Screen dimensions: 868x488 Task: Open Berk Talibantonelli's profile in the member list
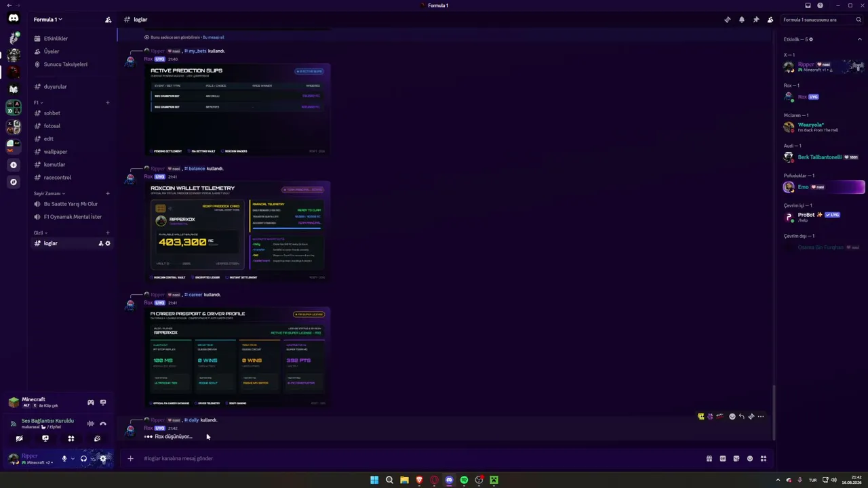(823, 157)
